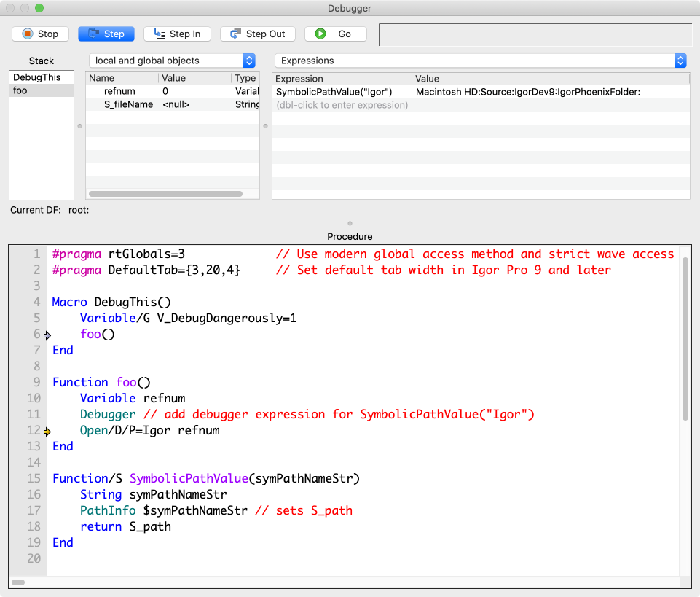Click the hollow call arrow at line 6

coord(47,335)
